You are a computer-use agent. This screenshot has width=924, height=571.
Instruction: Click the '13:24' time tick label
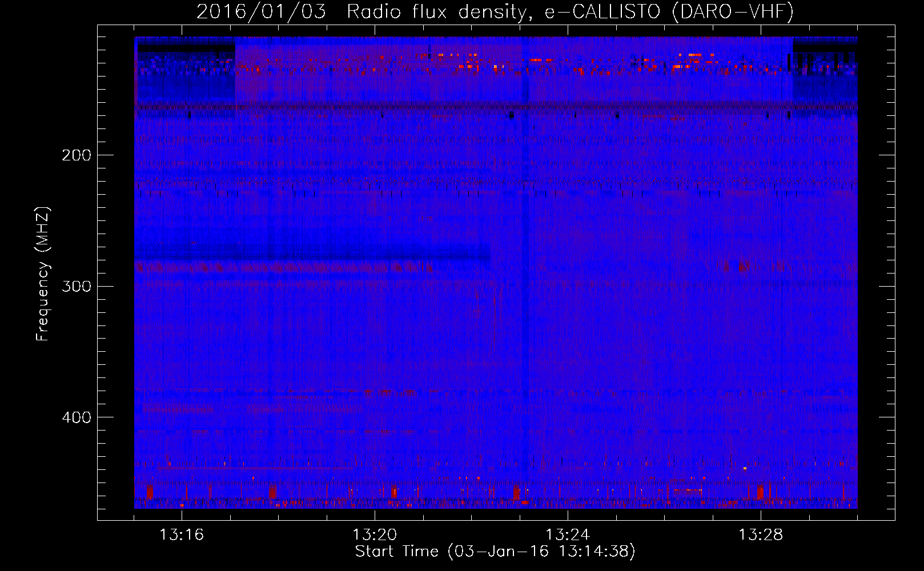(568, 535)
